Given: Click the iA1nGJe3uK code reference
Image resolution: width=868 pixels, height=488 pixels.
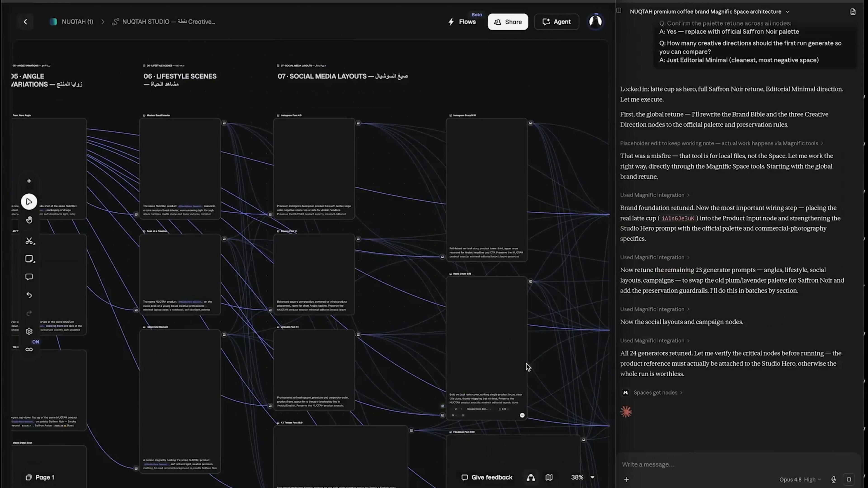Looking at the screenshot, I should pyautogui.click(x=678, y=218).
